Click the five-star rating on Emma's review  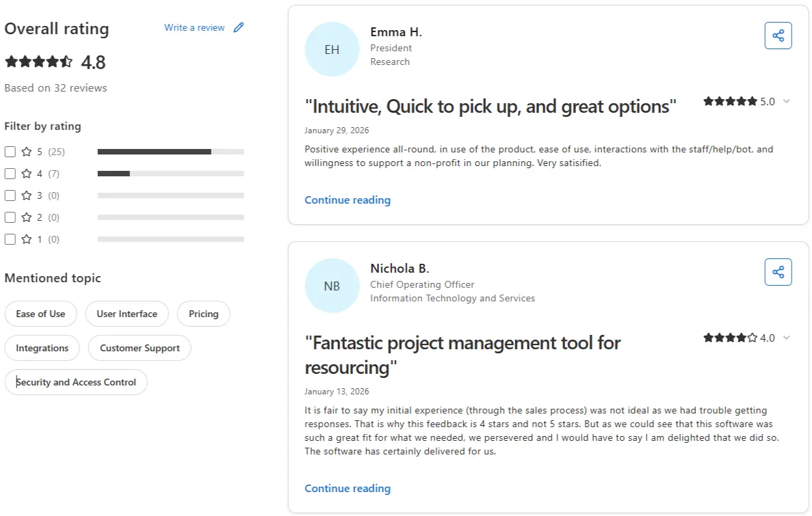pyautogui.click(x=730, y=101)
